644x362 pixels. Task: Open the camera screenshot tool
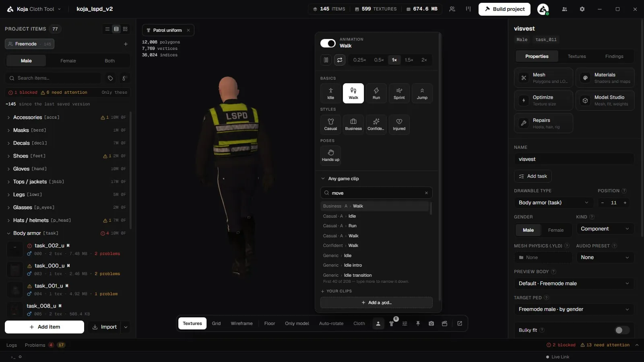pos(431,323)
